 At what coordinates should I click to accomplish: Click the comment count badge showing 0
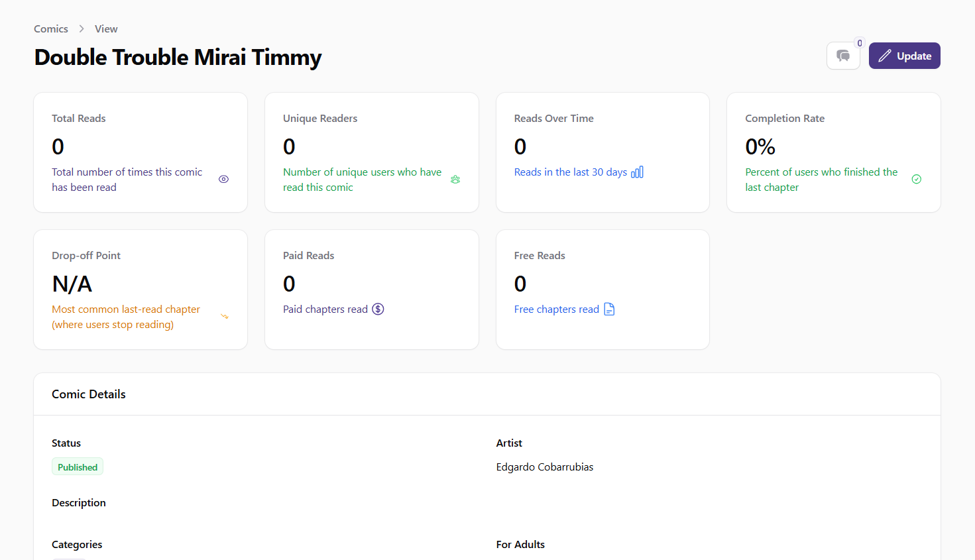860,43
